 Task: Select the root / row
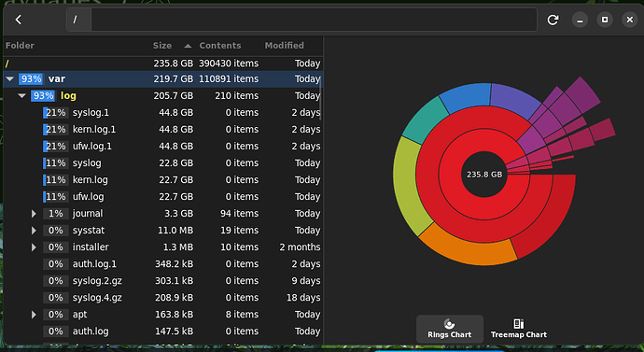pyautogui.click(x=162, y=63)
